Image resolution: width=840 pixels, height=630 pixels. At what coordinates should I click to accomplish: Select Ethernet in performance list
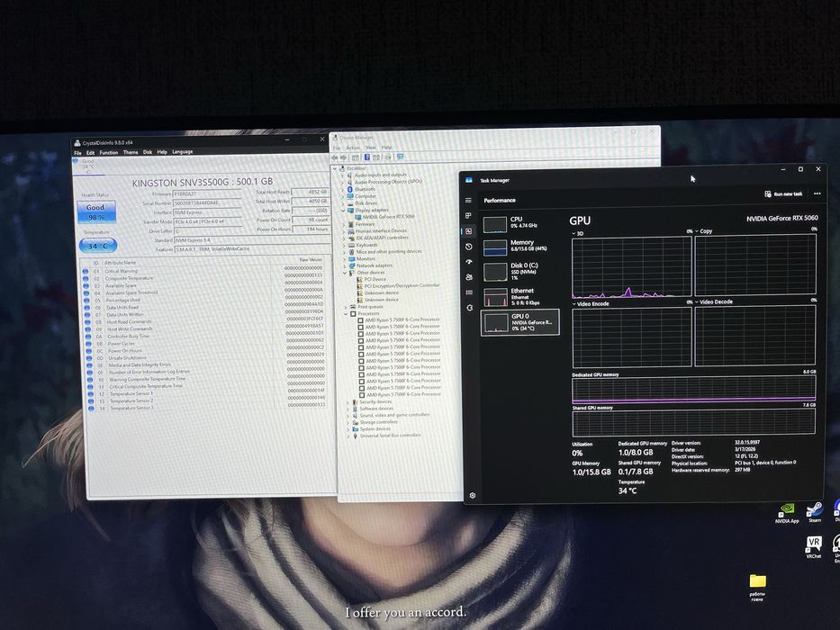click(x=519, y=296)
